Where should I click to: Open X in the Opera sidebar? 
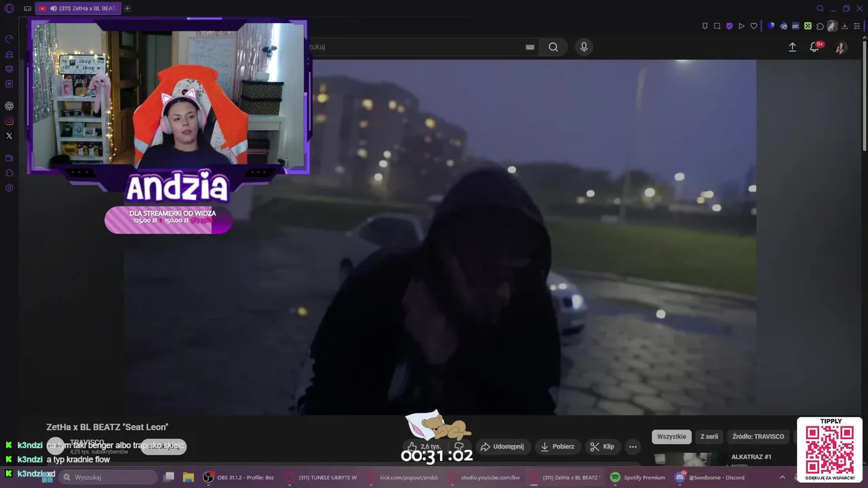coord(9,136)
